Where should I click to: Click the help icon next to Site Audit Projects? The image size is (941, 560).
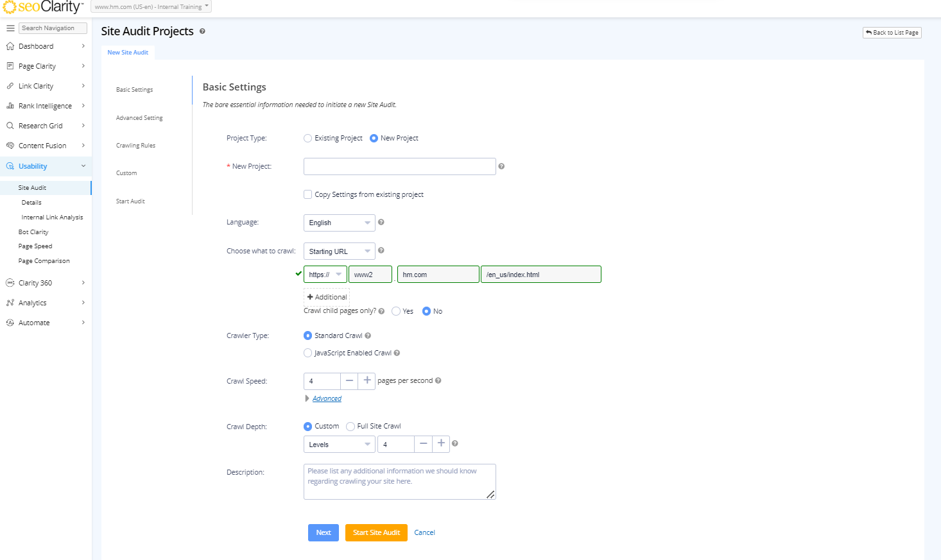coord(202,31)
